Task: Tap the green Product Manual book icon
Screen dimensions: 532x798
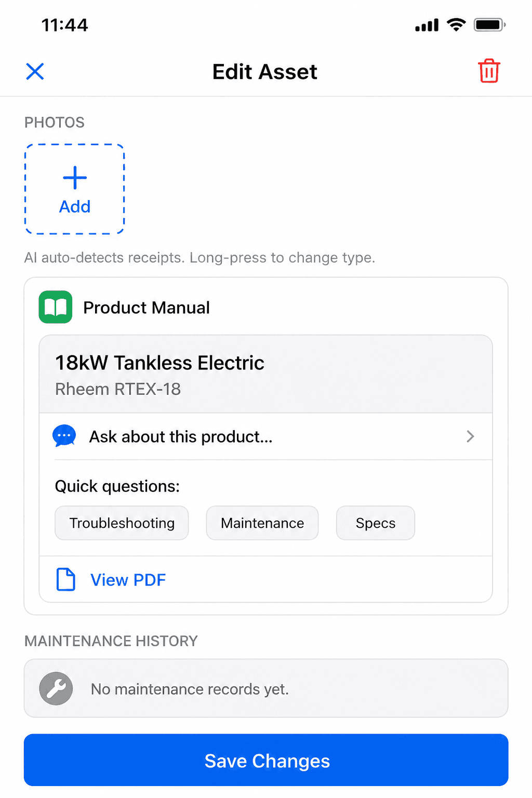Action: (x=56, y=307)
